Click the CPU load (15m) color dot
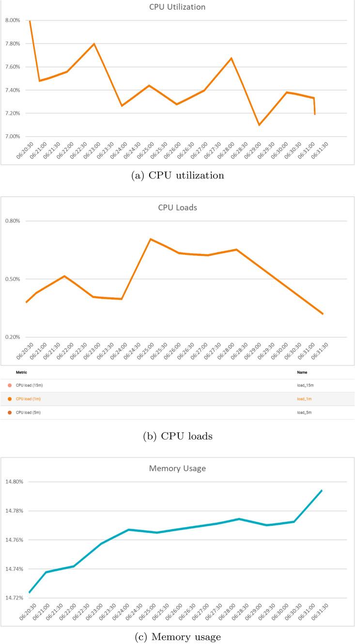Viewport: 355px width, 644px height. pos(10,385)
